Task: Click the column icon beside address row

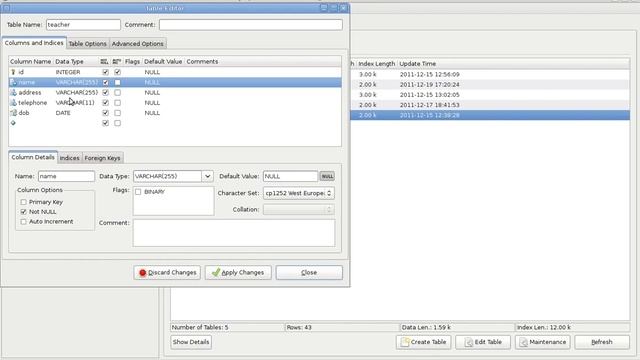Action: click(13, 93)
